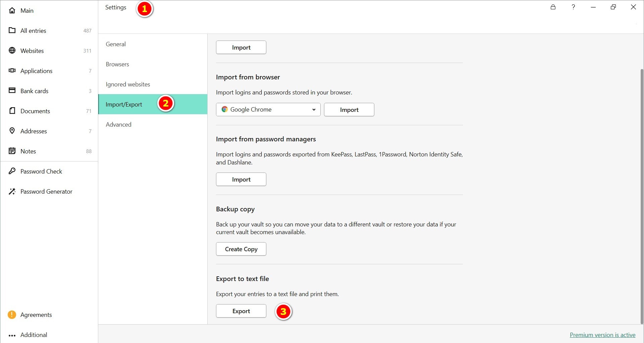The width and height of the screenshot is (644, 343).
Task: Click the Premium version is active link
Action: click(602, 335)
